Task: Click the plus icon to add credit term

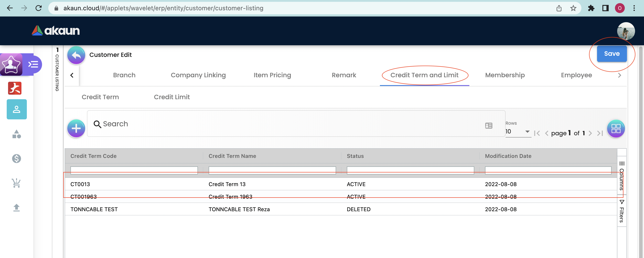Action: [76, 128]
